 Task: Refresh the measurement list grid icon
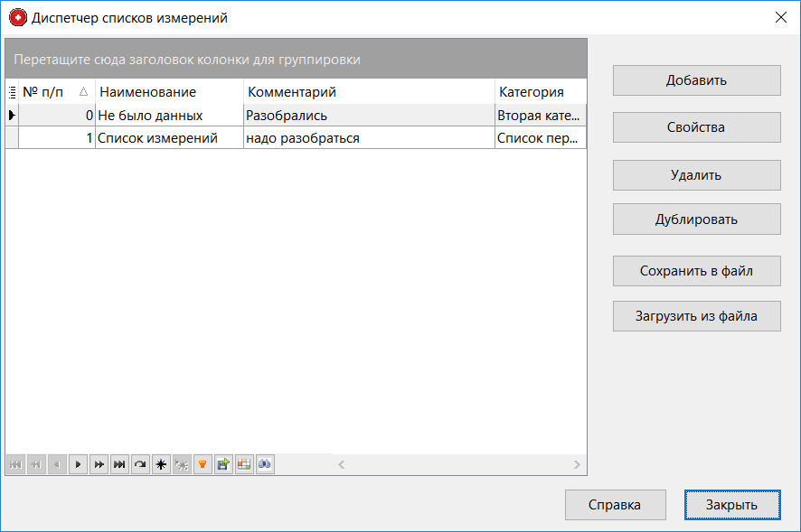(x=140, y=464)
